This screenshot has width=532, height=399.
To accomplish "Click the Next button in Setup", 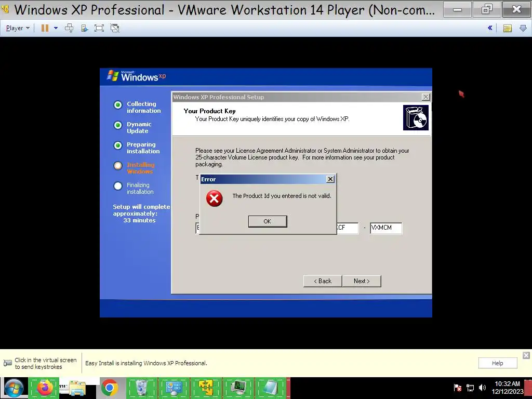I will pos(362,281).
